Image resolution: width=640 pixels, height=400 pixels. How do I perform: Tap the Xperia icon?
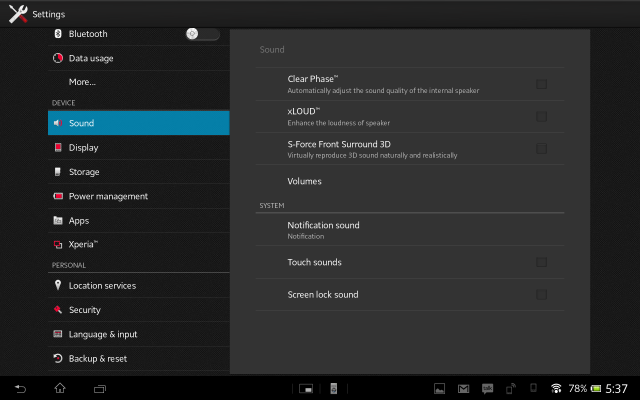(58, 244)
